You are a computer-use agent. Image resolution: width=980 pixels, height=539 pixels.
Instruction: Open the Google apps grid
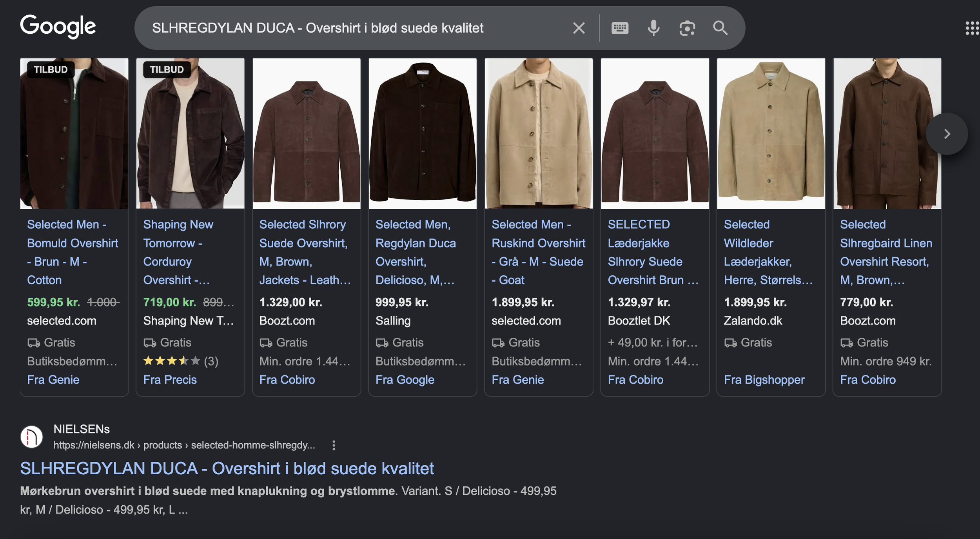click(x=972, y=28)
